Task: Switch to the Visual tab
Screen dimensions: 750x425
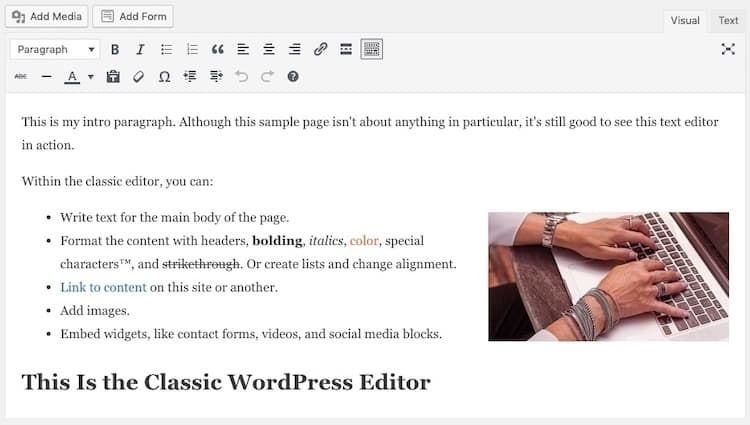Action: coord(684,21)
